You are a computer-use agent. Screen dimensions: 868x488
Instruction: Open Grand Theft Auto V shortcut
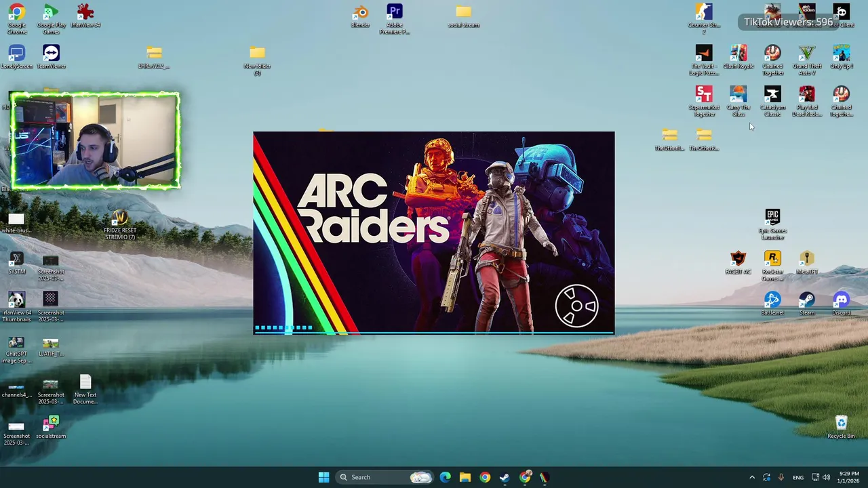[x=807, y=60]
